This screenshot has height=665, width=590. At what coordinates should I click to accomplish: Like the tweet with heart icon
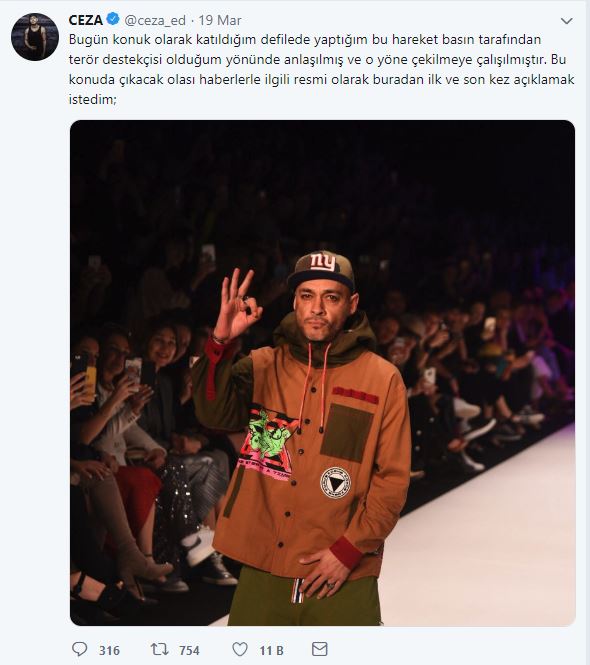[240, 649]
